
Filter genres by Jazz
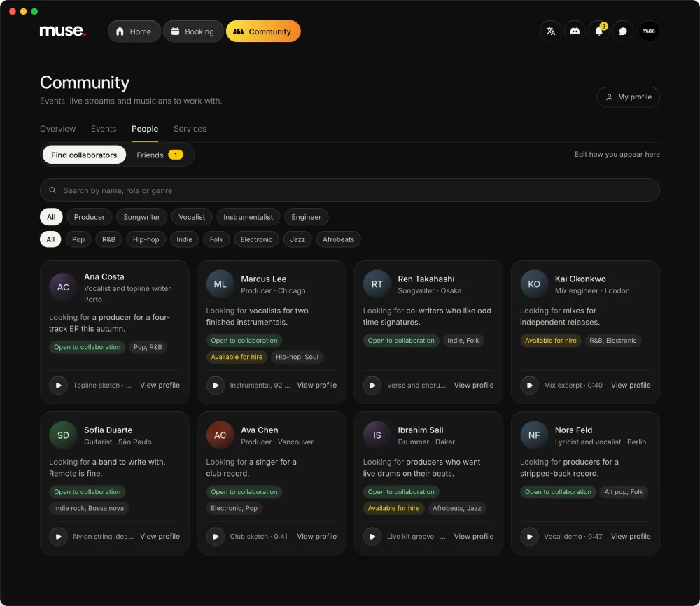297,239
